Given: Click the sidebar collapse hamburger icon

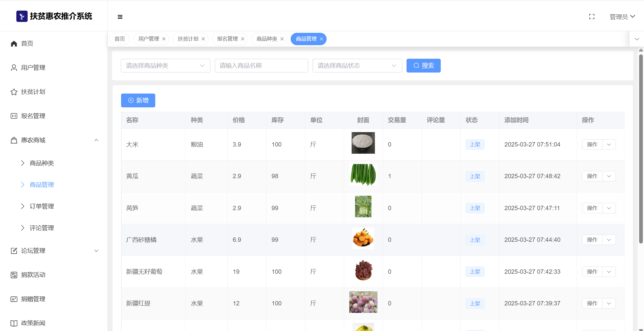Looking at the screenshot, I should [x=120, y=17].
